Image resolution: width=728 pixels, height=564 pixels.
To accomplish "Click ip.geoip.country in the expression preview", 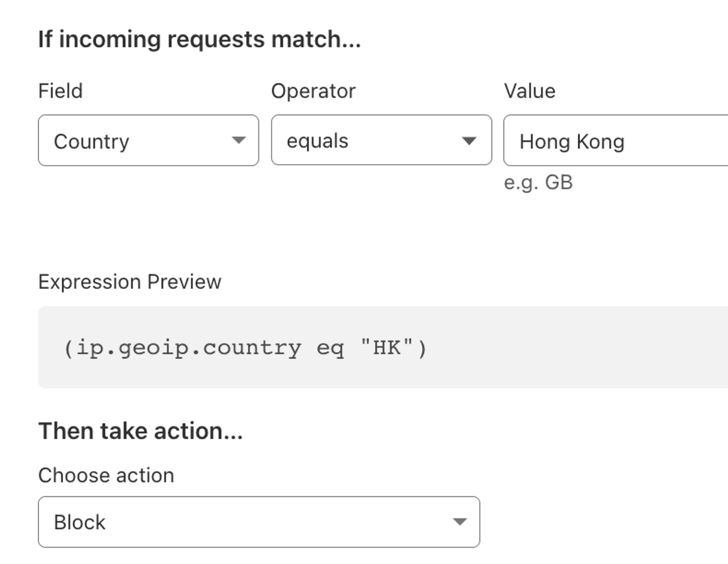I will tap(189, 348).
